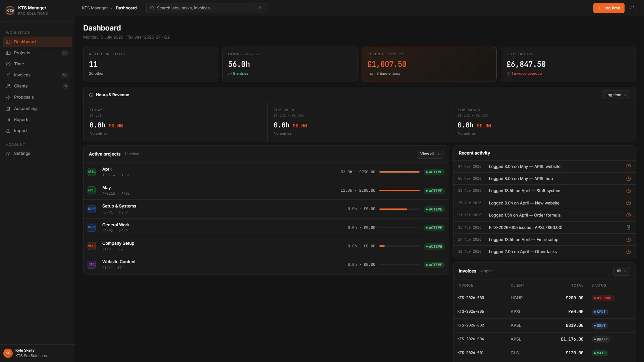Click the orange Log time button
Viewport: 644px width, 362px height.
pos(609,8)
